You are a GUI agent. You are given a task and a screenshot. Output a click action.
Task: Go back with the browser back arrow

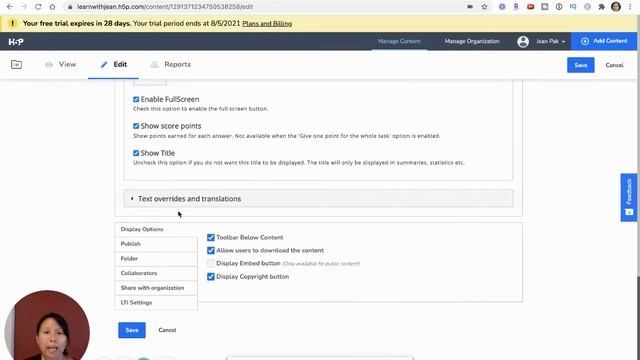click(x=10, y=7)
